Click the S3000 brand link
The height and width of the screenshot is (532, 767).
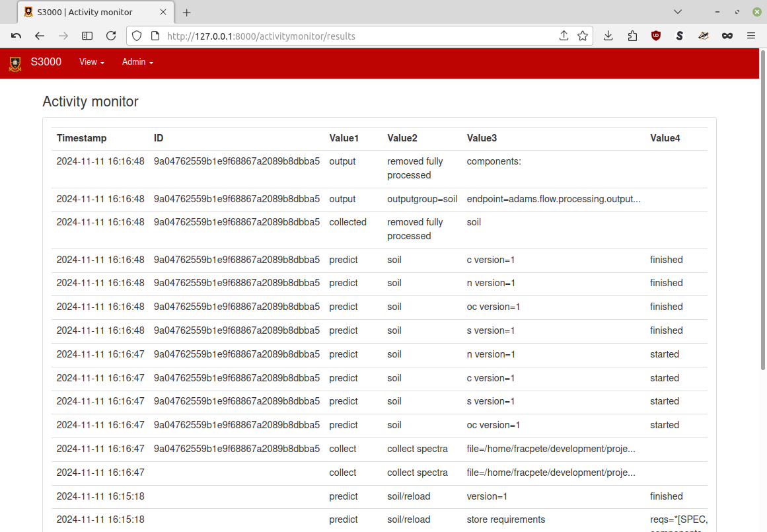pyautogui.click(x=46, y=61)
